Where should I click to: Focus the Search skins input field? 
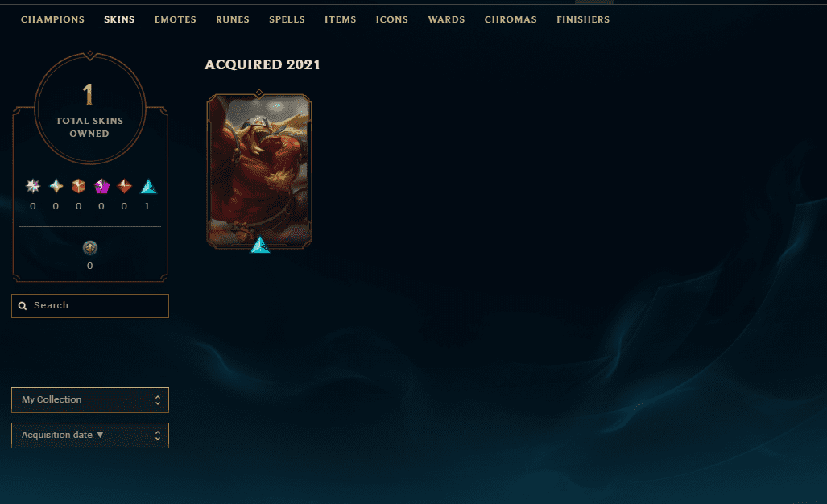click(90, 306)
